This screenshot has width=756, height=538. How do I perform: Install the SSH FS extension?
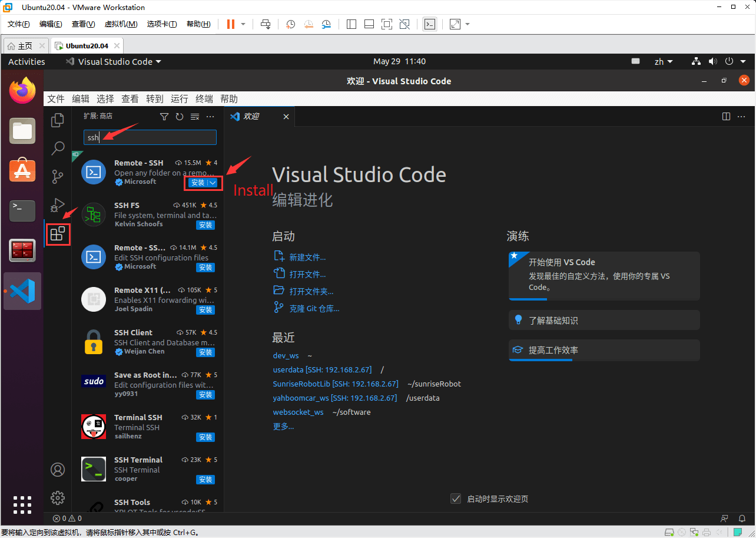pyautogui.click(x=205, y=225)
